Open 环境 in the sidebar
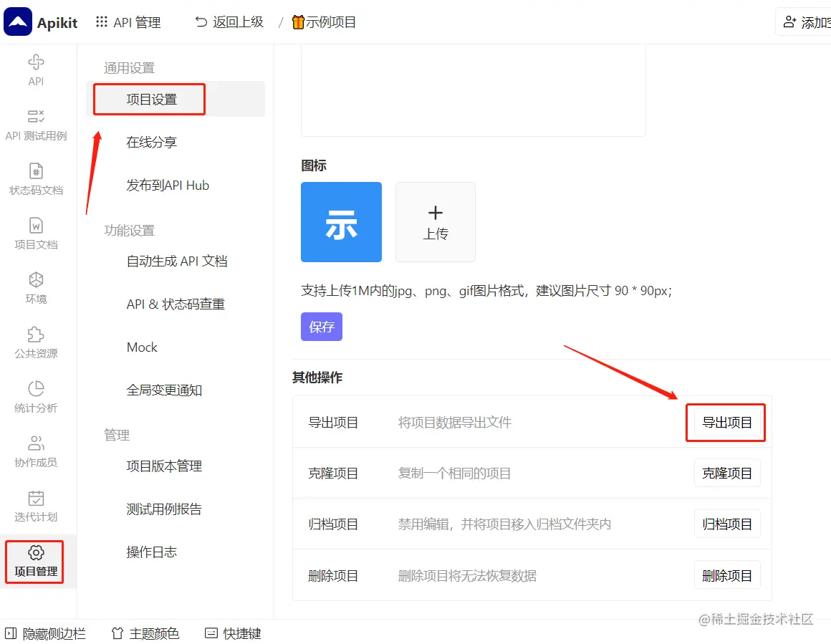 (x=36, y=289)
